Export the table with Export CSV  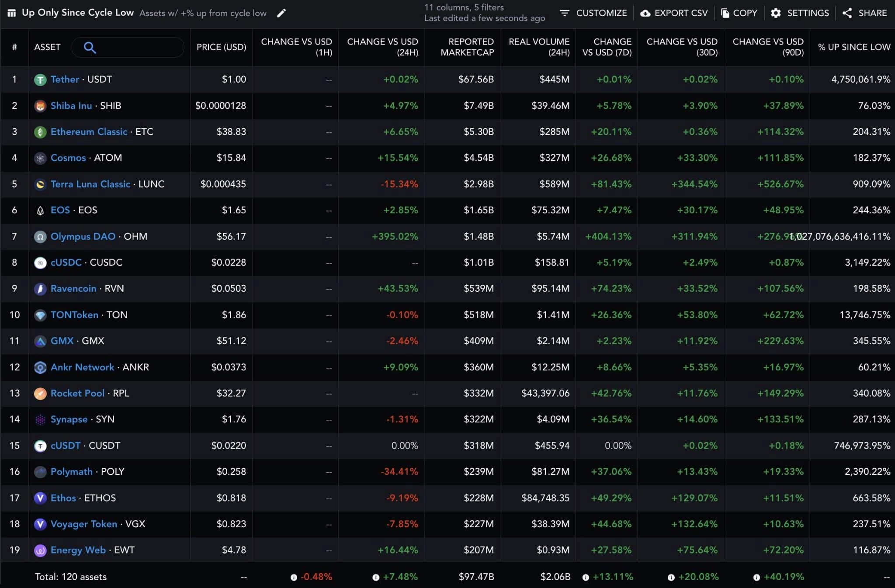674,13
